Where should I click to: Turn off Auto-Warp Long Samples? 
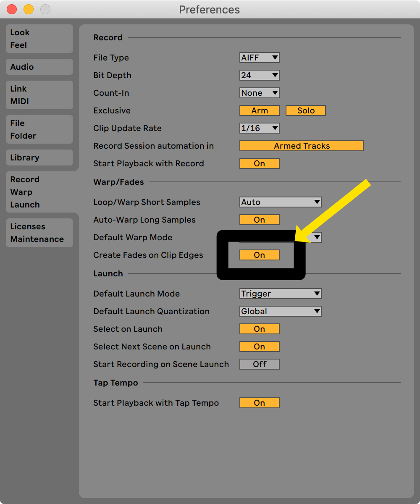(x=260, y=220)
